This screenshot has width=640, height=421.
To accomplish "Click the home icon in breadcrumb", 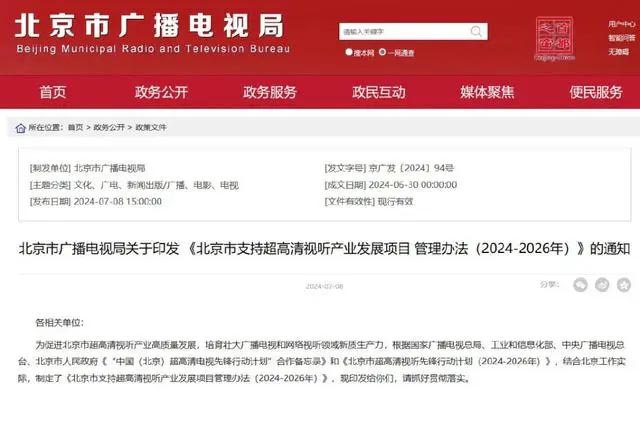I will pos(20,128).
